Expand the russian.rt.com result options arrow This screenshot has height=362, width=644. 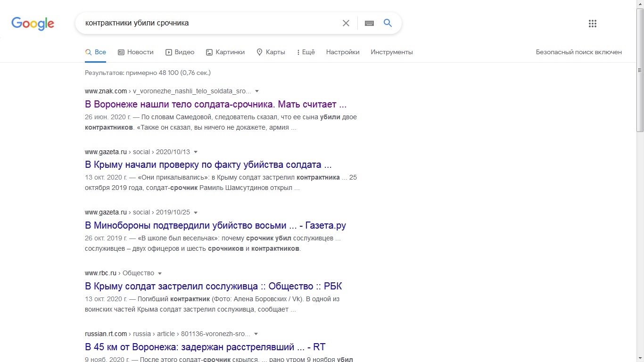(x=256, y=334)
